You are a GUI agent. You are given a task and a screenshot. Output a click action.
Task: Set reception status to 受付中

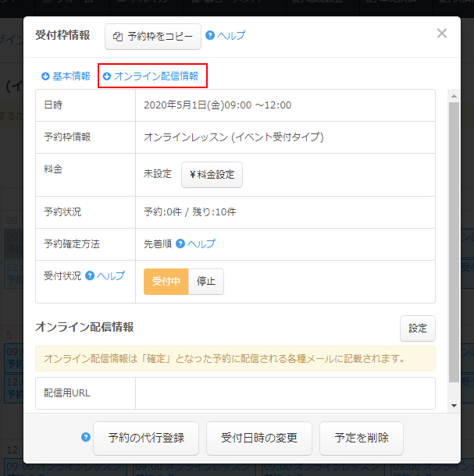click(x=166, y=282)
